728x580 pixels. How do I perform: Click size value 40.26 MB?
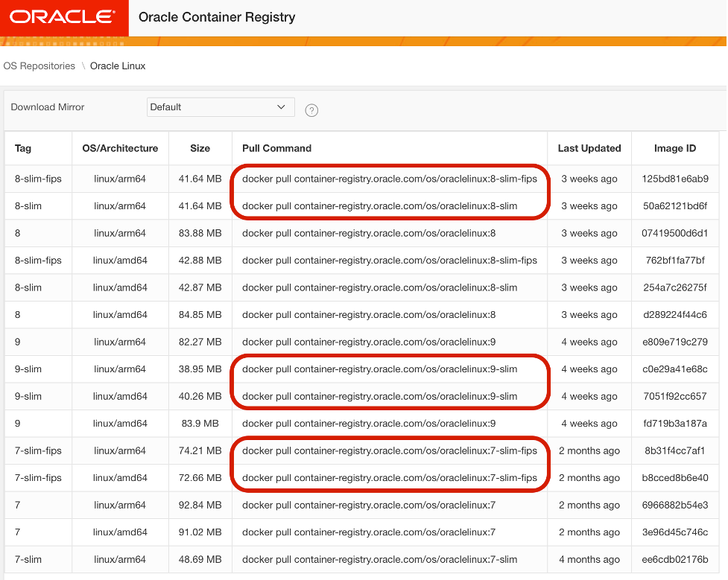(200, 396)
